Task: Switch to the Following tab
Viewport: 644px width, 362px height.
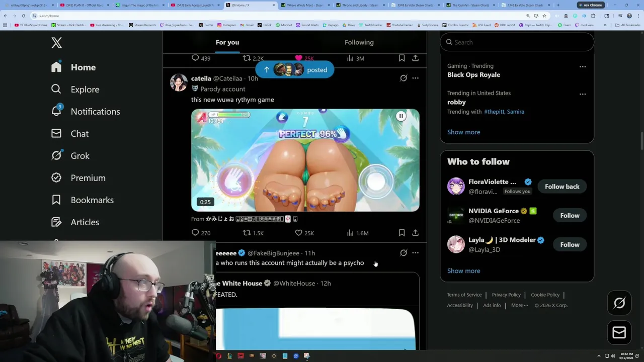Action: point(359,42)
